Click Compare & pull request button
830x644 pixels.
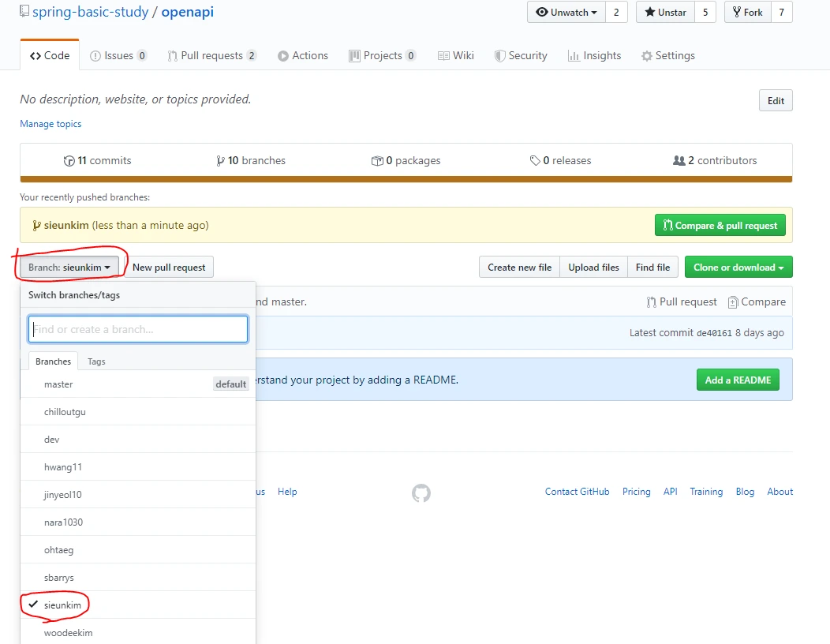coord(720,225)
